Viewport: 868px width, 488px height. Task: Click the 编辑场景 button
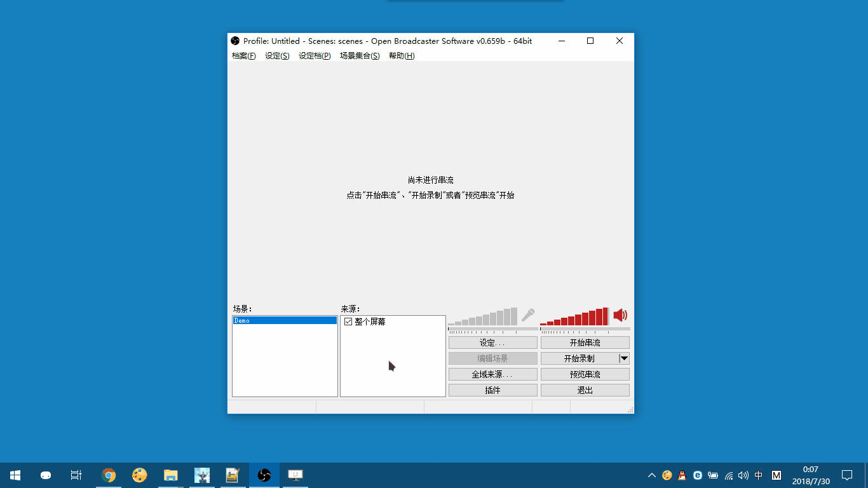tap(493, 358)
